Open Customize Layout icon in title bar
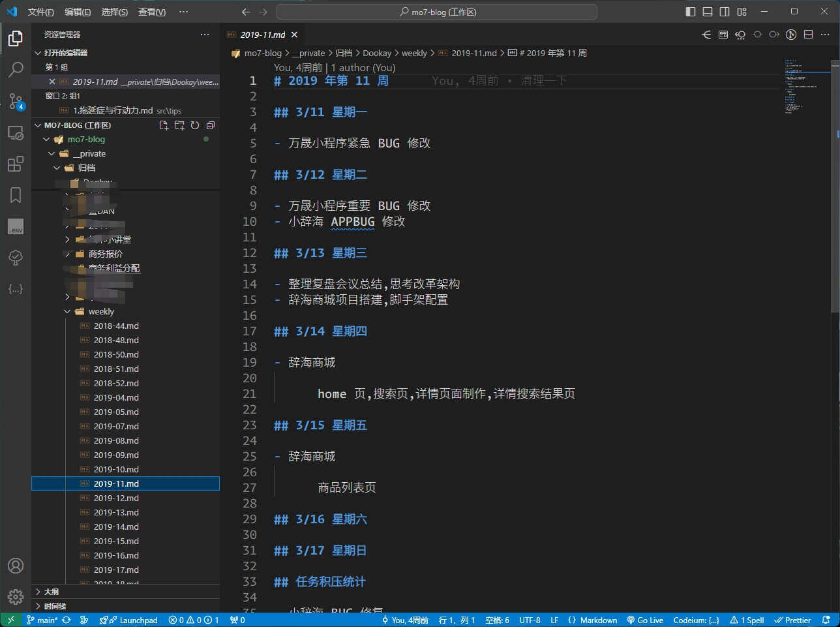840x627 pixels. click(742, 12)
